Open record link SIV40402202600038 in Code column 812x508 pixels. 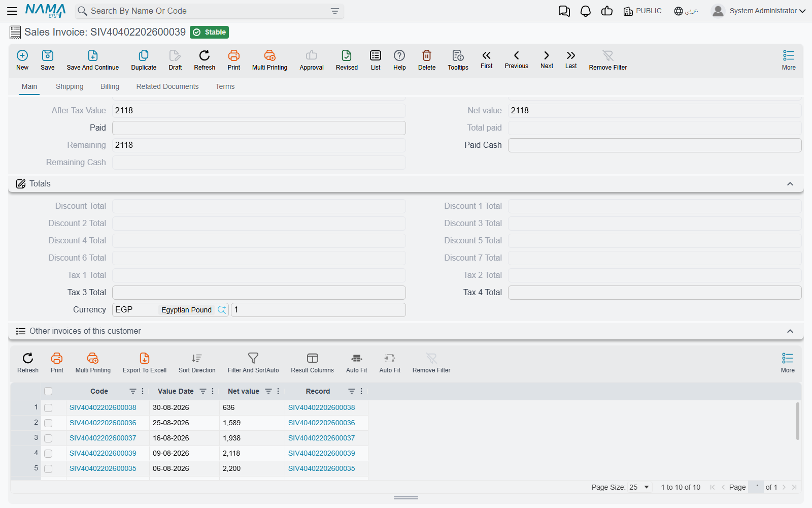103,407
